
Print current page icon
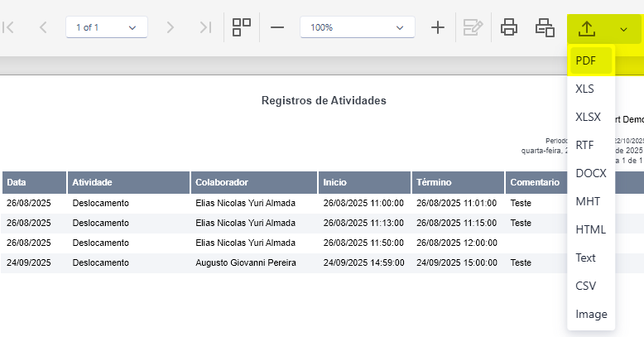coord(545,27)
